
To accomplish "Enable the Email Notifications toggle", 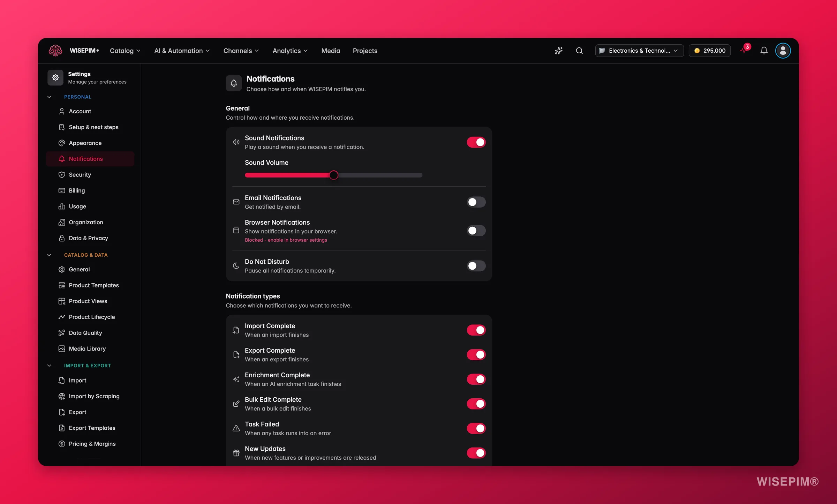I will pyautogui.click(x=476, y=202).
